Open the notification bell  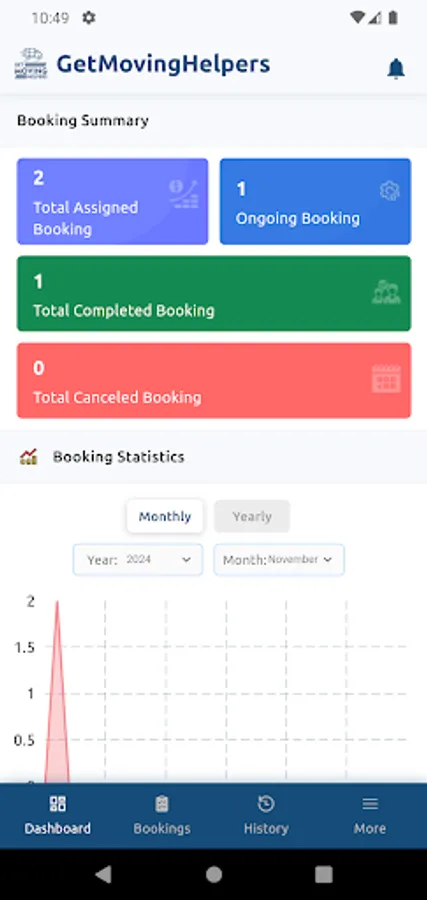pyautogui.click(x=395, y=68)
